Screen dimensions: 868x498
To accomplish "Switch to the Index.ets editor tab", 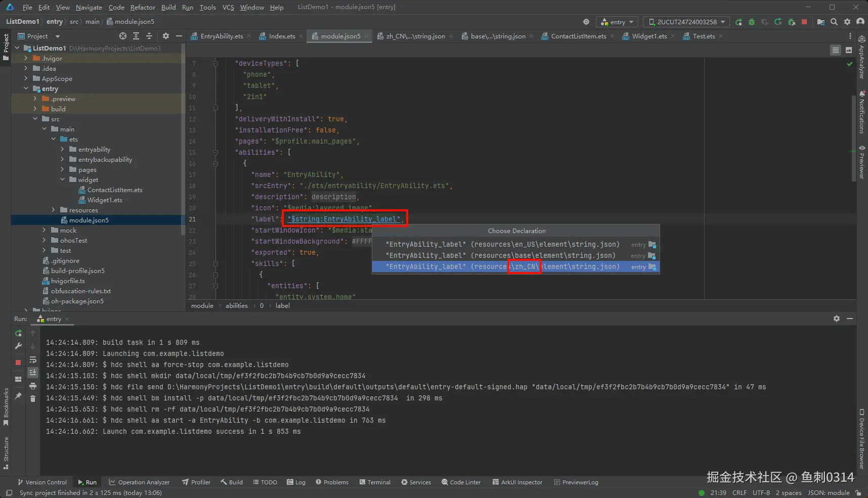I will click(282, 36).
